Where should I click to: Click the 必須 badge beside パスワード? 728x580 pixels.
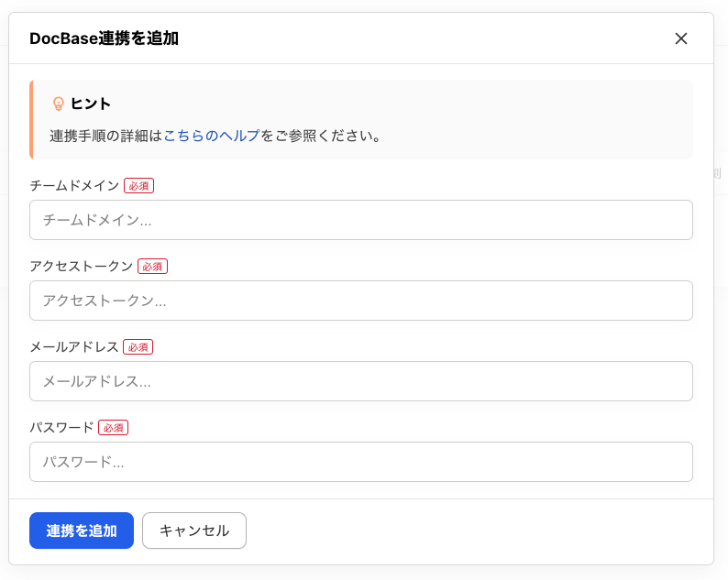[114, 428]
